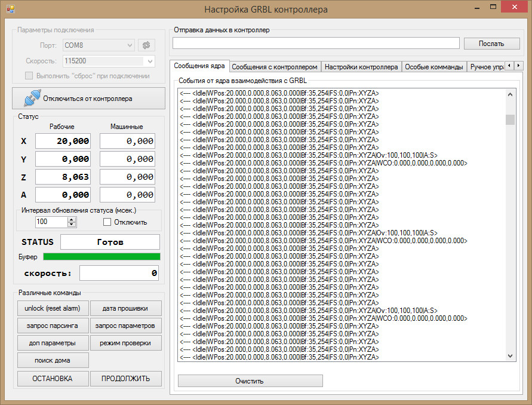Click the log scrollbar up arrow

510,95
